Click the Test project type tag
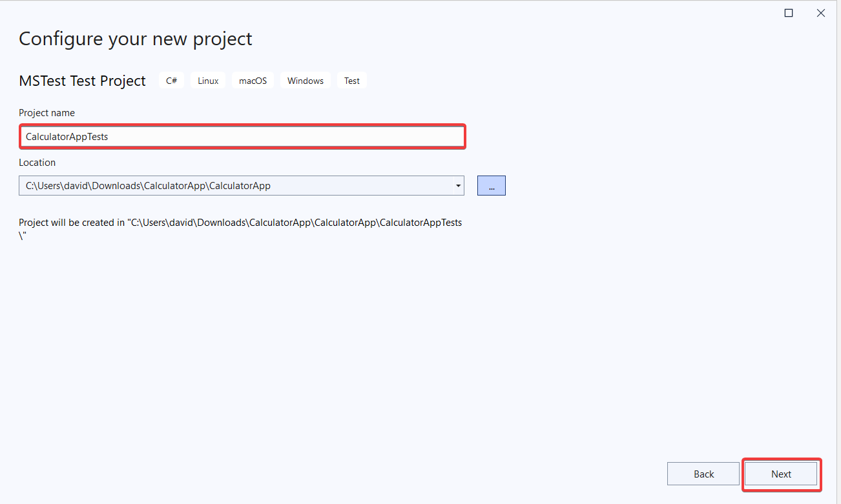841x504 pixels. coord(351,80)
